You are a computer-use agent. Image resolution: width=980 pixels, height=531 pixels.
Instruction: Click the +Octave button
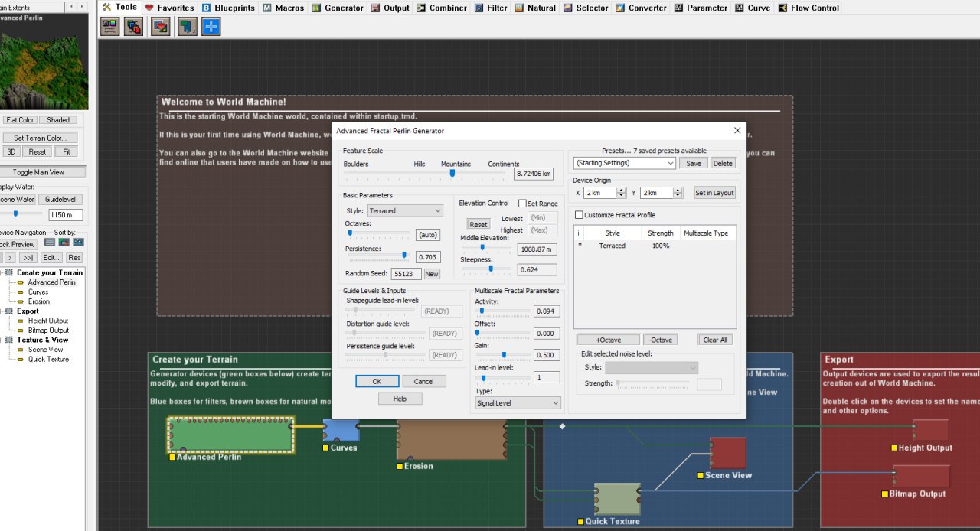[x=608, y=340]
